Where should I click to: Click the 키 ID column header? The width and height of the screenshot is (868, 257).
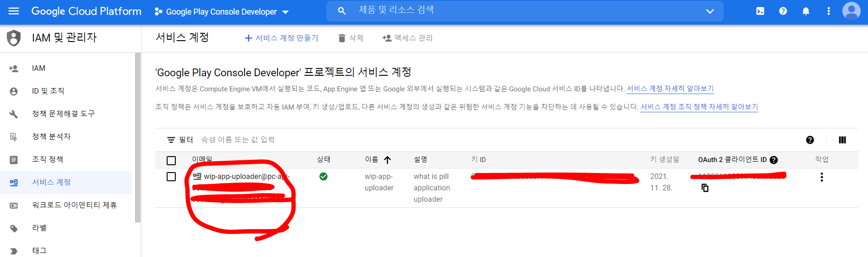479,160
